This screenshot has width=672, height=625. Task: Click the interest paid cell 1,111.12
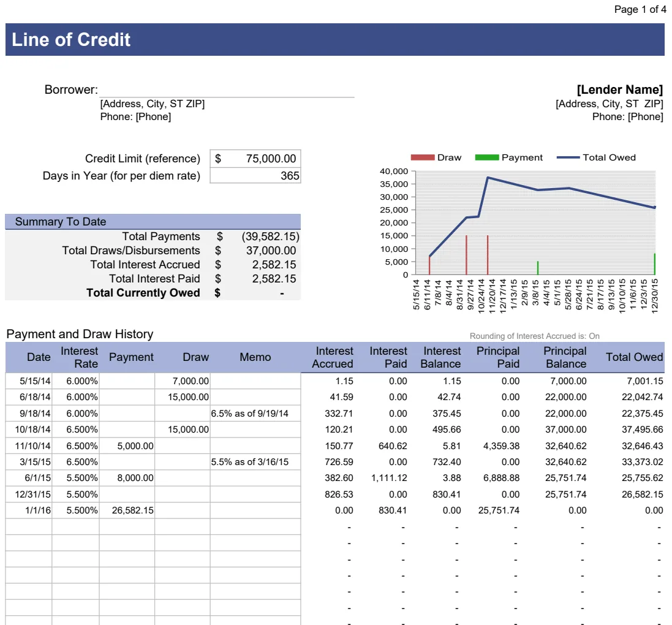[x=389, y=478]
